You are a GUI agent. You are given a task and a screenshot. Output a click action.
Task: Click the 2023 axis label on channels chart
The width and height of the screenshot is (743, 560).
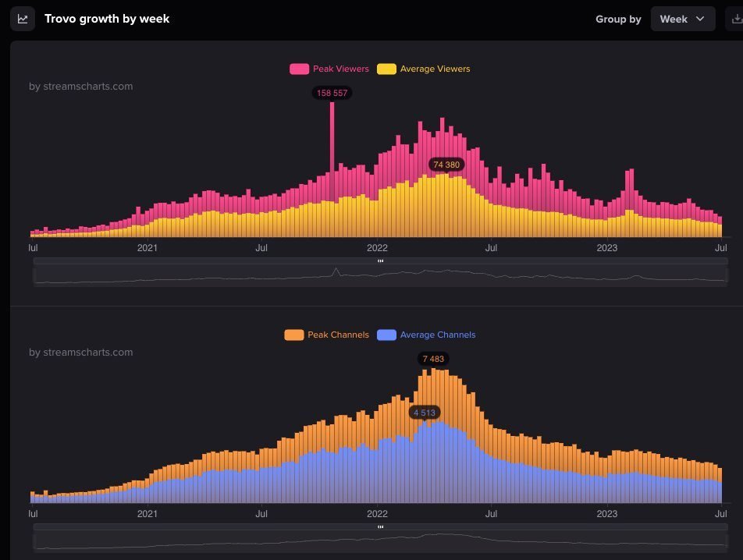coord(607,514)
